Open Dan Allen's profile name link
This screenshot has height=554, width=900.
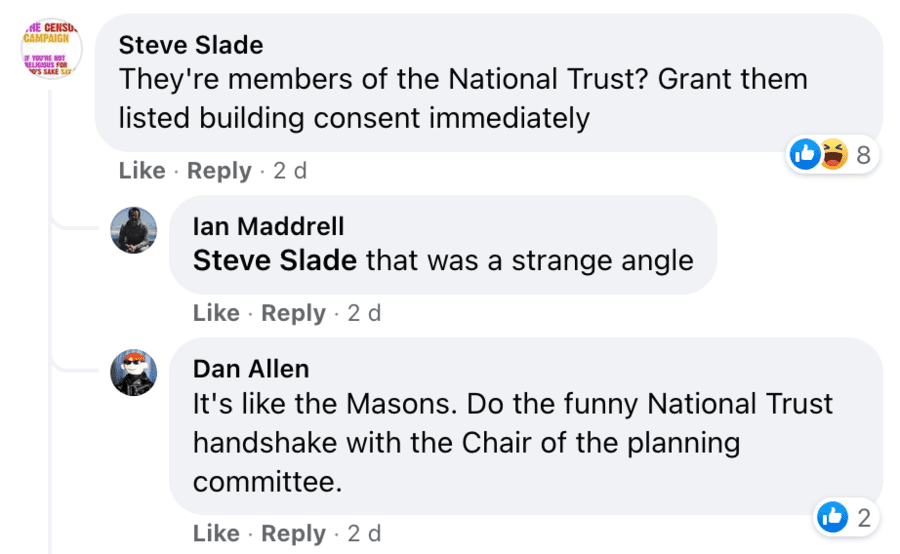251,369
